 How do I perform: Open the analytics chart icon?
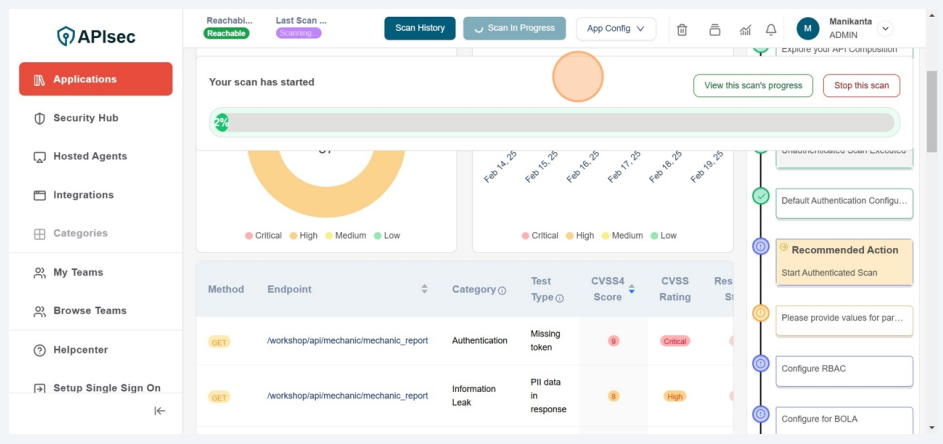point(745,29)
